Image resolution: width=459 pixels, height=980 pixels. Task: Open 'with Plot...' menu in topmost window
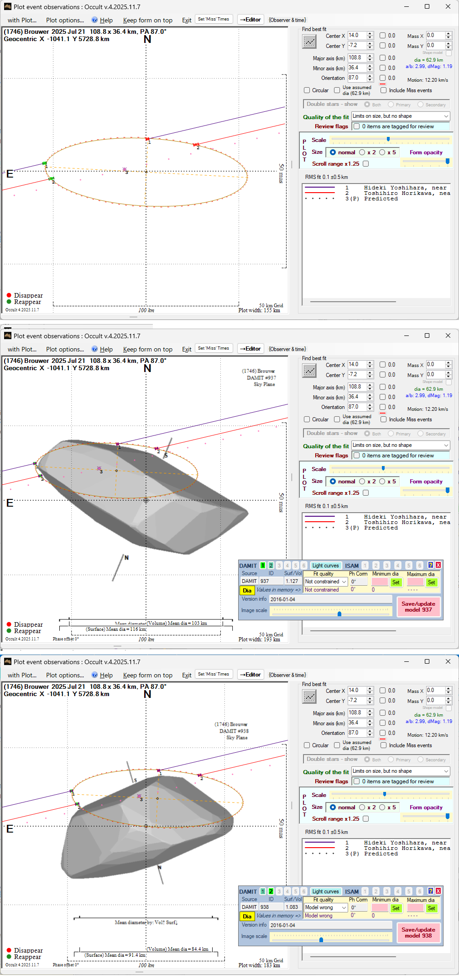click(22, 20)
